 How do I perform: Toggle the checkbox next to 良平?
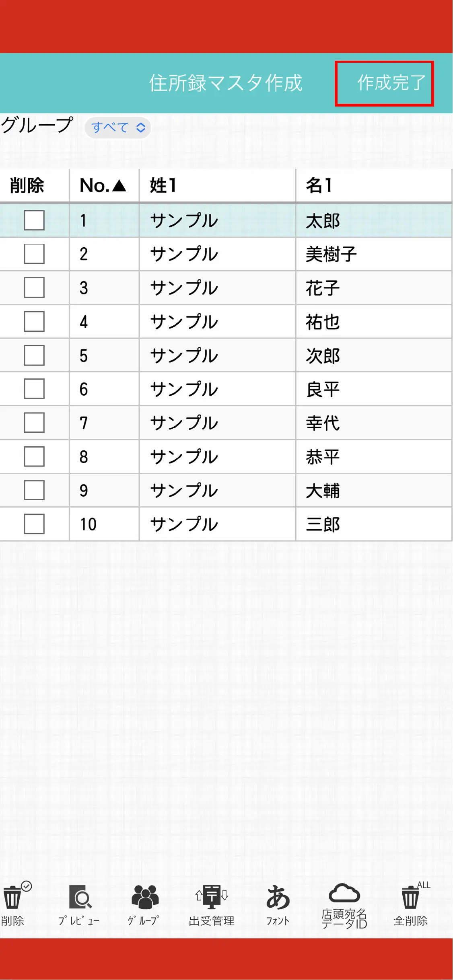click(x=34, y=389)
